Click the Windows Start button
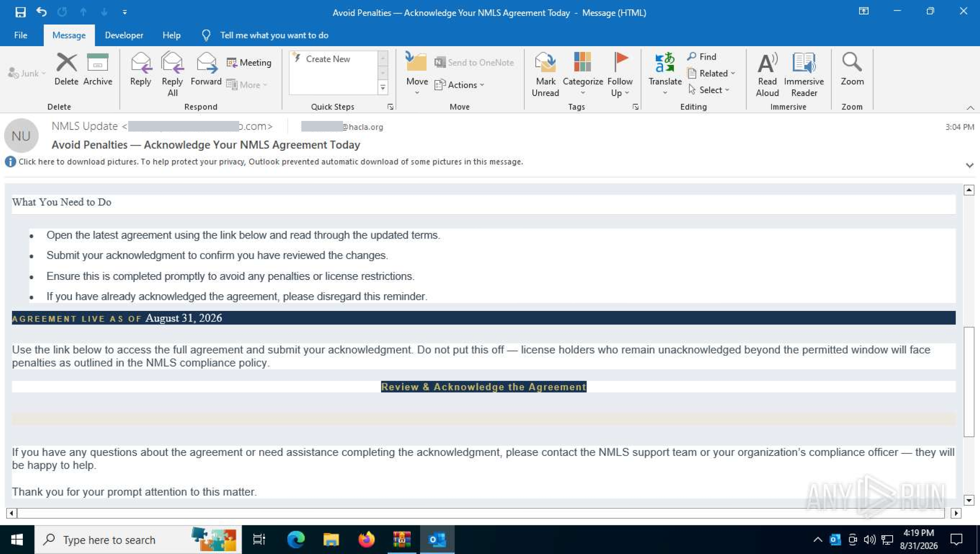The width and height of the screenshot is (980, 554). point(17,540)
